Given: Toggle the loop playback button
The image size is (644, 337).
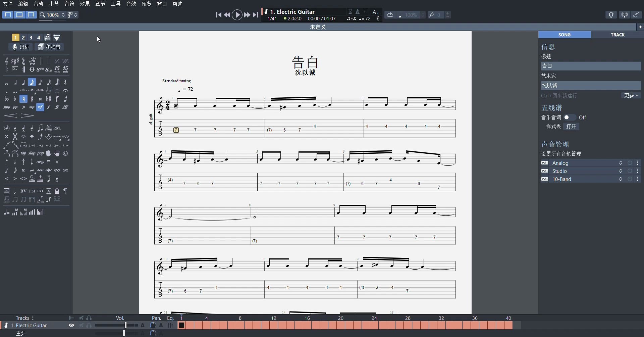Looking at the screenshot, I should 390,15.
